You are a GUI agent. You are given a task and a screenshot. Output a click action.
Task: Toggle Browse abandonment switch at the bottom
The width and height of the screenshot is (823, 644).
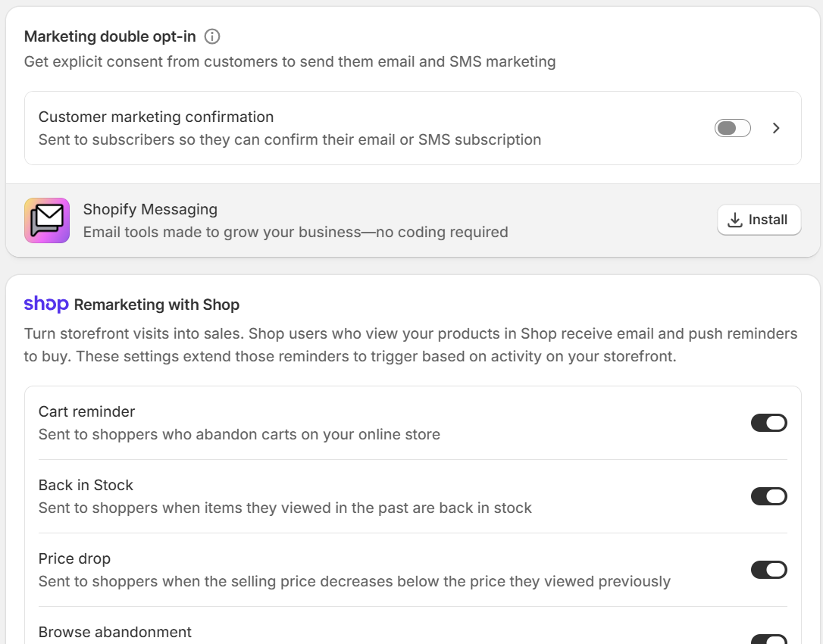(769, 639)
